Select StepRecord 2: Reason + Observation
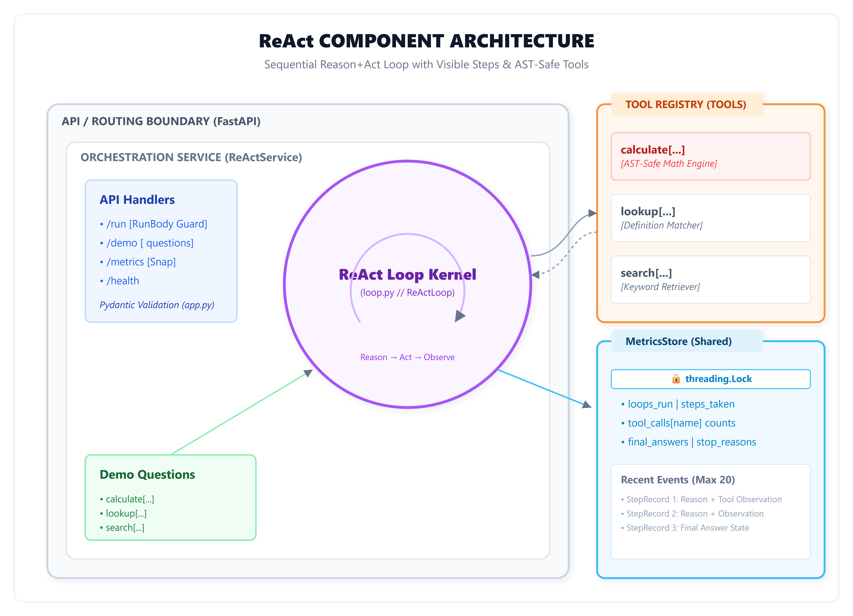853x616 pixels. click(x=692, y=514)
